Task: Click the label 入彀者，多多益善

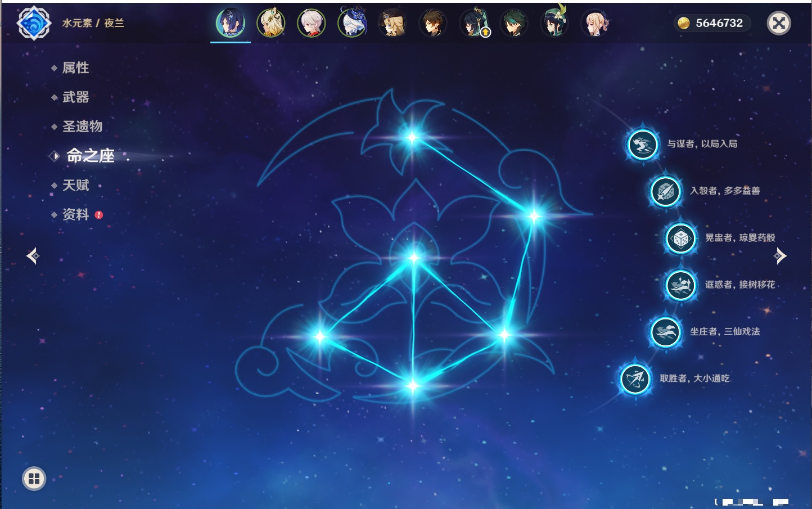Action: coord(725,191)
